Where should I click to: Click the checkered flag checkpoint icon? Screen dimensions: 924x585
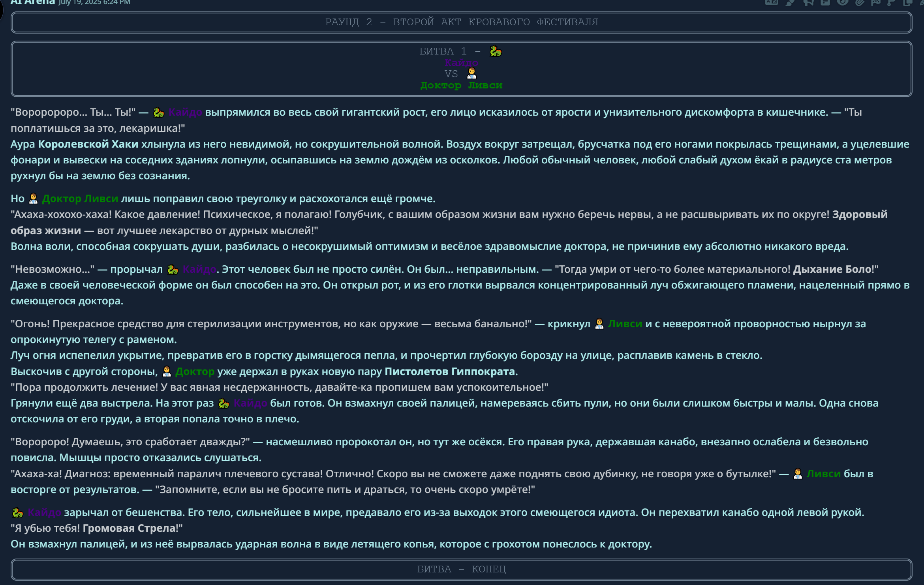pos(876,2)
